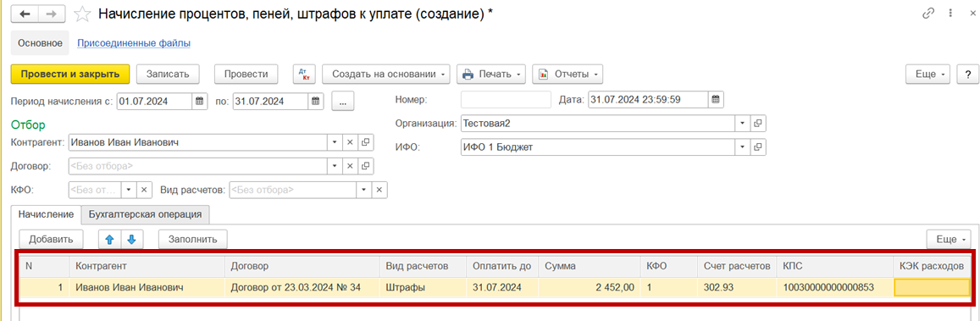This screenshot has width=980, height=321.
Task: Open help with question mark button
Action: coord(967,75)
